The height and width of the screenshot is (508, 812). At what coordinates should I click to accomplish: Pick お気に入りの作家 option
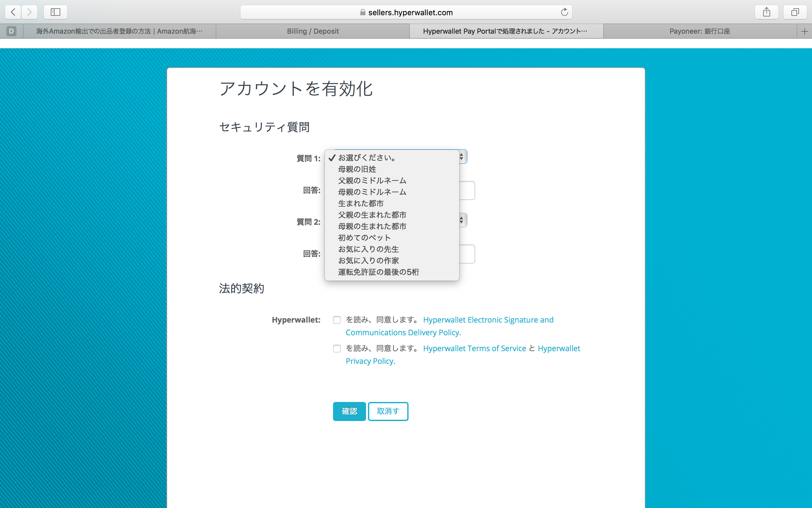coord(392,260)
